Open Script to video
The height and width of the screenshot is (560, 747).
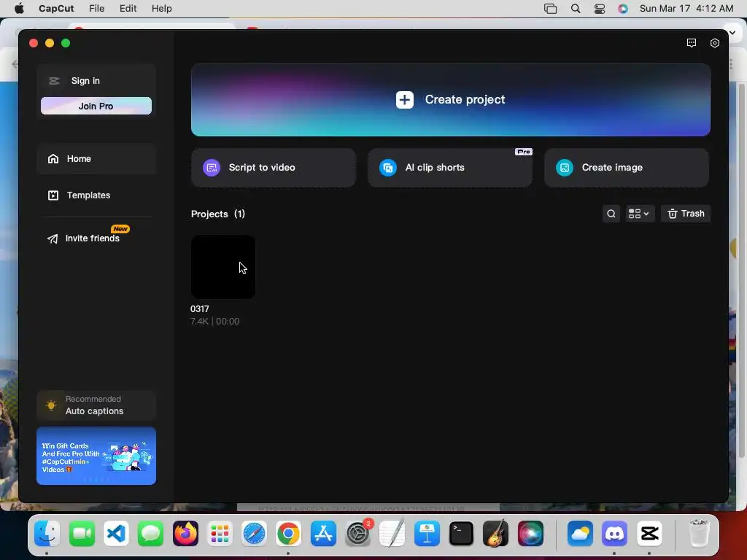[273, 168]
